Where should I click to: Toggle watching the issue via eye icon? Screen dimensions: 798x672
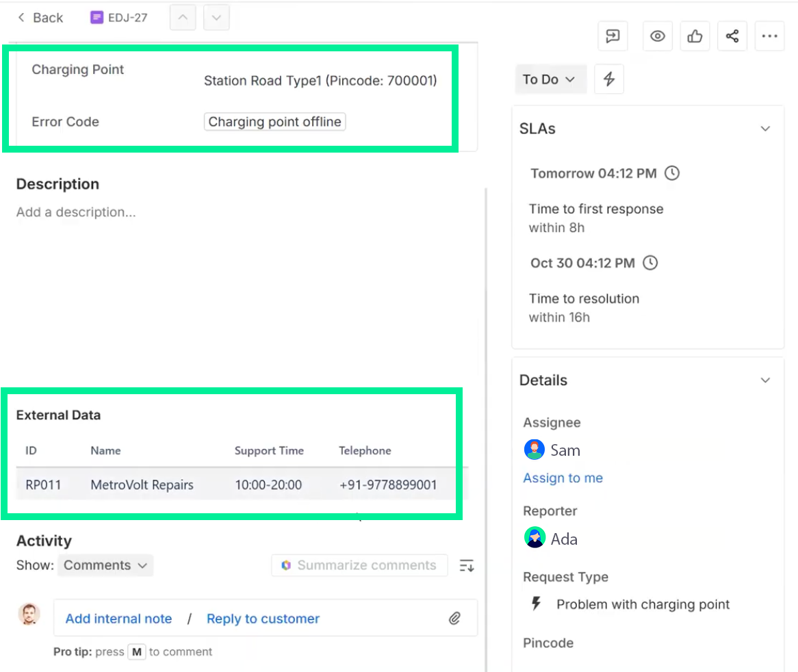pos(657,36)
